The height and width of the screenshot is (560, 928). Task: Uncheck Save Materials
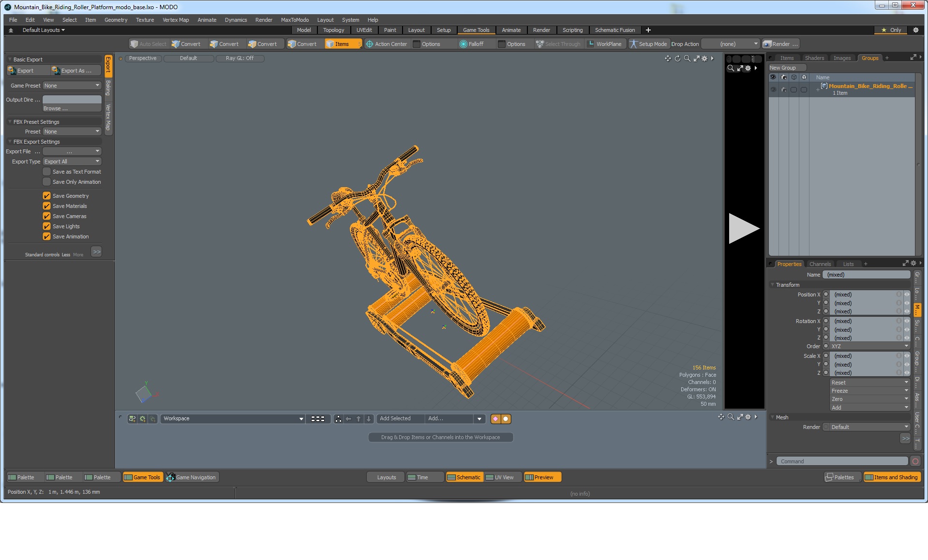pyautogui.click(x=46, y=206)
